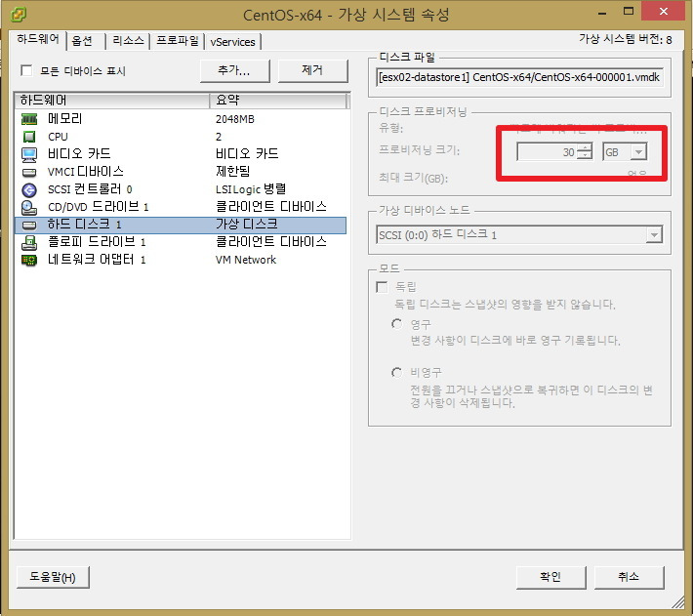
Task: Confirm with the 확인 button
Action: point(551,577)
